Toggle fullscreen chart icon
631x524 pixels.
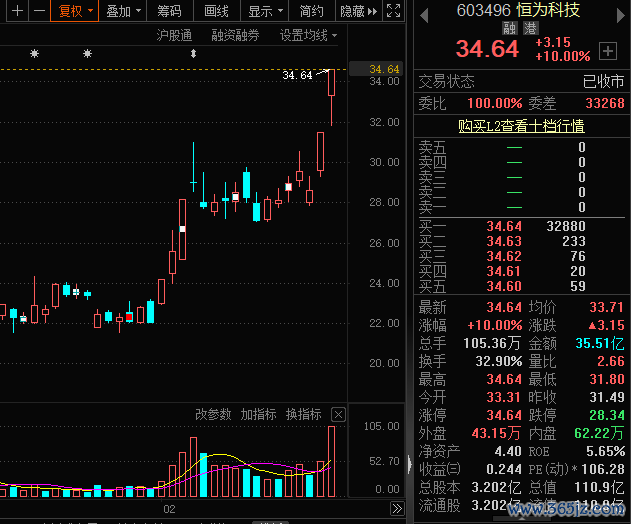click(393, 11)
